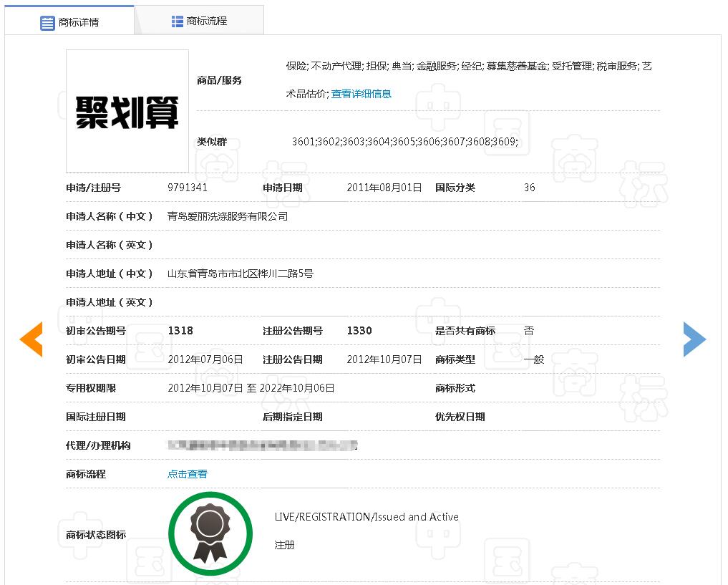Select exclusive right period 2012年10月07日 至 2022年10月06日
The image size is (728, 585).
click(251, 388)
